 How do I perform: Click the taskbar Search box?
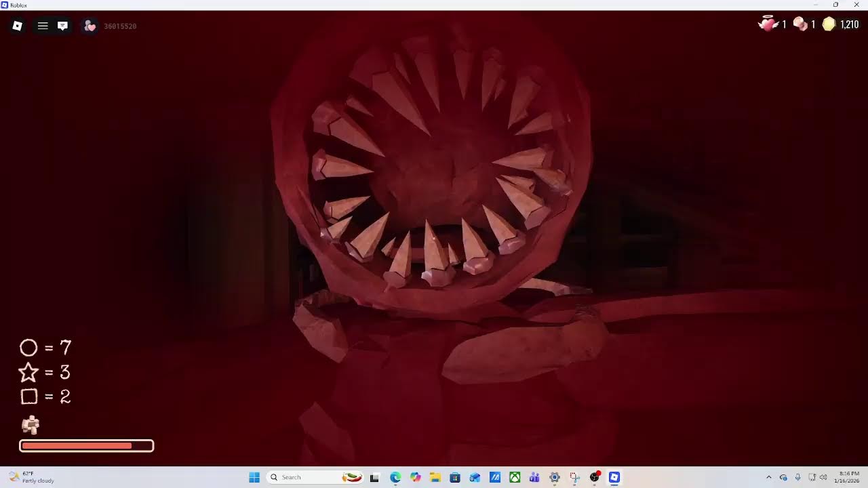pyautogui.click(x=315, y=477)
